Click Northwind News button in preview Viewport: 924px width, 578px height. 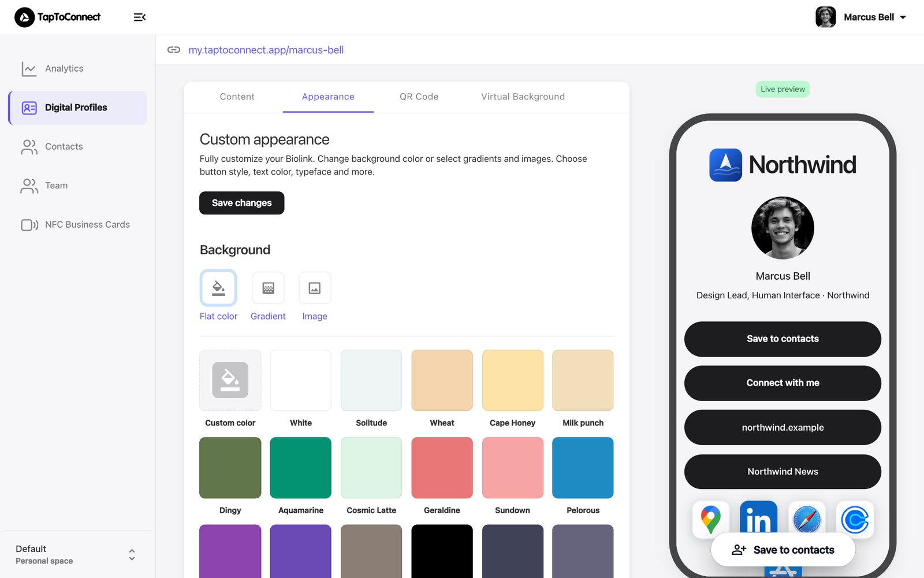[783, 472]
